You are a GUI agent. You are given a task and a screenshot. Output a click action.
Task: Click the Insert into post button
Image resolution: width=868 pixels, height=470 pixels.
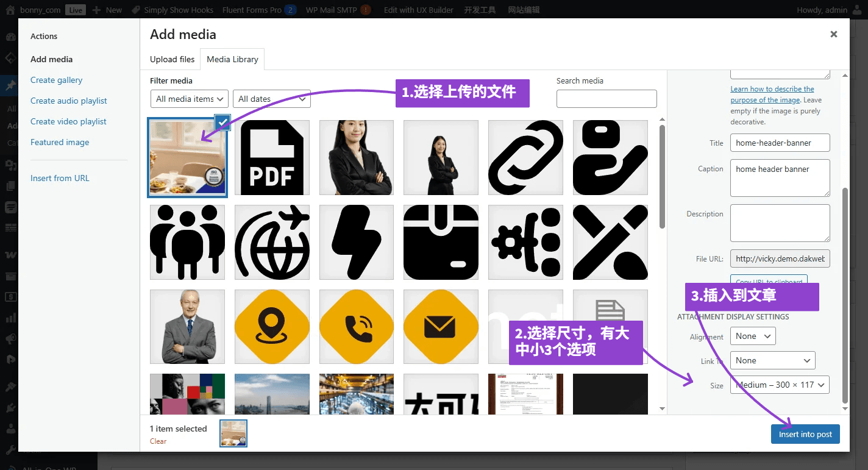pyautogui.click(x=805, y=434)
